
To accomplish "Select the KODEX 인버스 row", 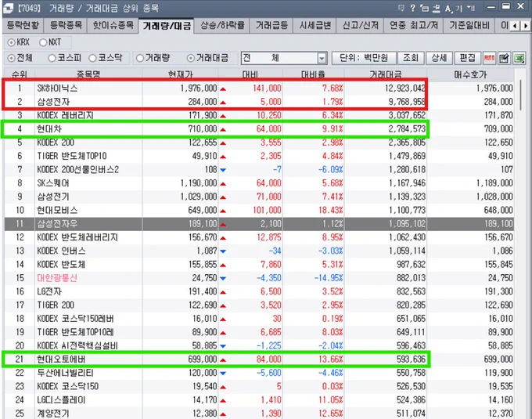I will (x=259, y=251).
